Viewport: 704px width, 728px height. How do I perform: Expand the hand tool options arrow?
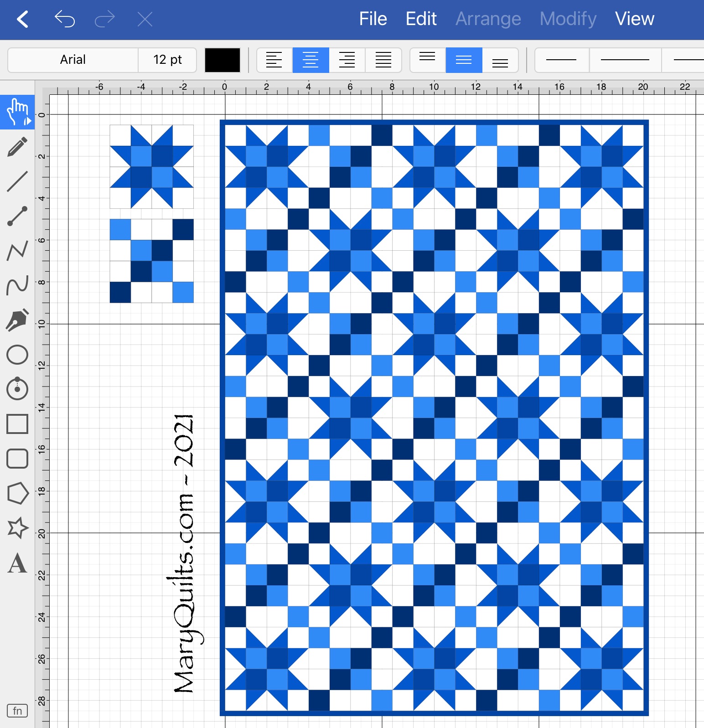[x=28, y=121]
